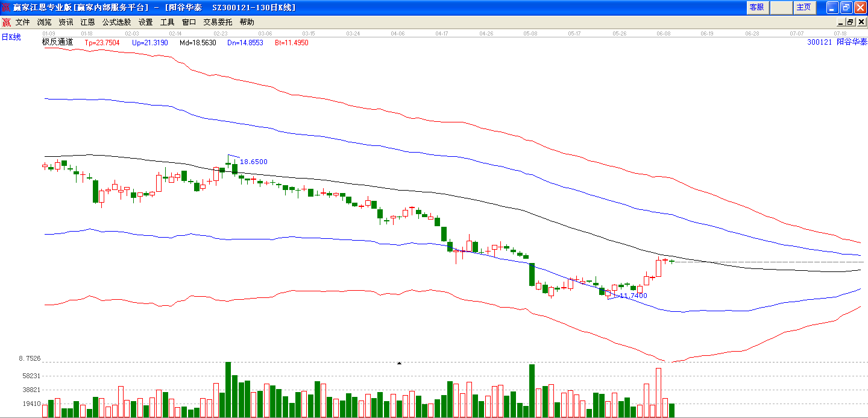Click the Dn=14.8553 indicator value
Viewport: 868px width, 418px height.
pyautogui.click(x=245, y=43)
